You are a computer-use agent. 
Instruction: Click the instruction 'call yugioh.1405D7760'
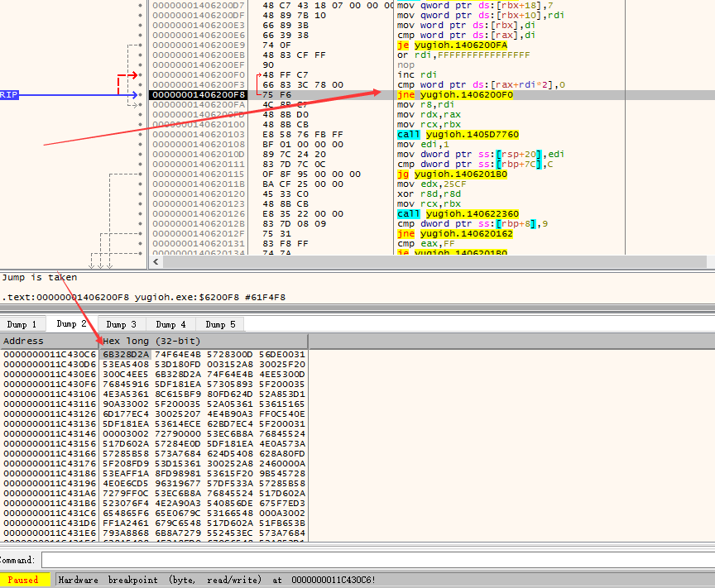coord(458,135)
